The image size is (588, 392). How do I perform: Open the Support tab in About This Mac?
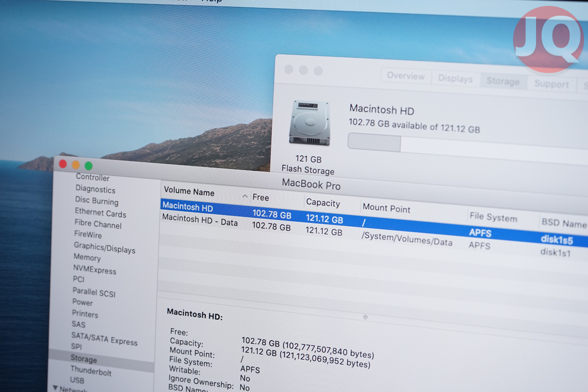[x=551, y=84]
